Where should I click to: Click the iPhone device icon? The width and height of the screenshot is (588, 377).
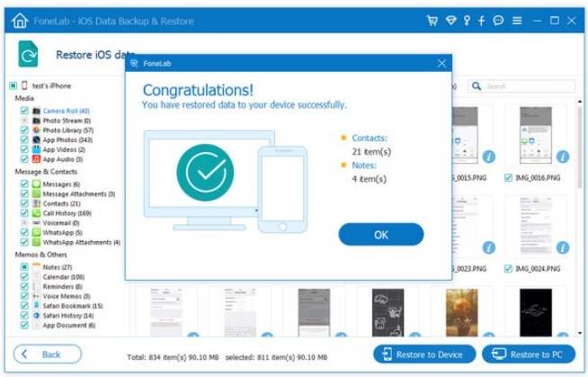coord(24,85)
